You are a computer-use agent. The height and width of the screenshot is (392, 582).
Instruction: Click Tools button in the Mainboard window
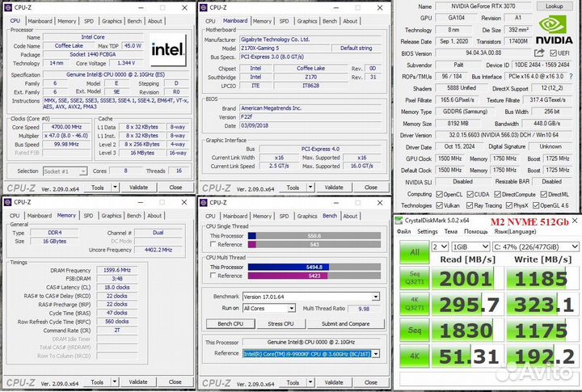pyautogui.click(x=293, y=188)
